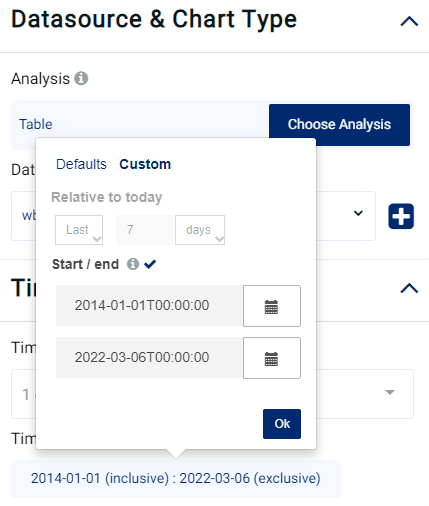The width and height of the screenshot is (429, 506).
Task: Open calendar picker for the end date
Action: click(272, 358)
